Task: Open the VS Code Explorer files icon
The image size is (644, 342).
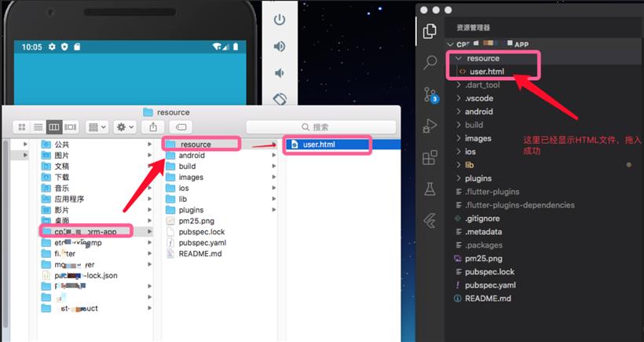Action: (x=430, y=31)
